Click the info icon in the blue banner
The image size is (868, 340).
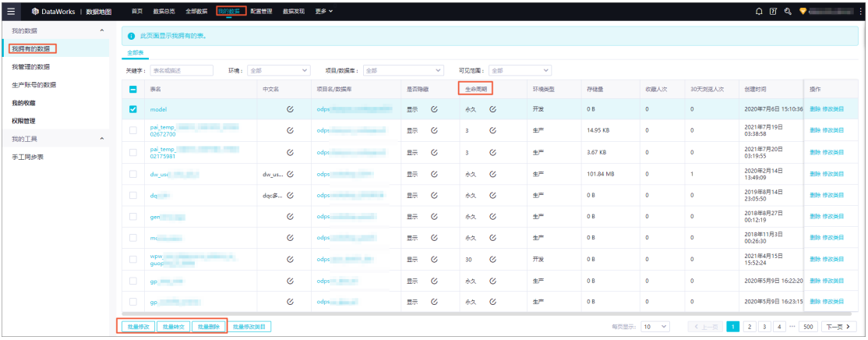[131, 36]
